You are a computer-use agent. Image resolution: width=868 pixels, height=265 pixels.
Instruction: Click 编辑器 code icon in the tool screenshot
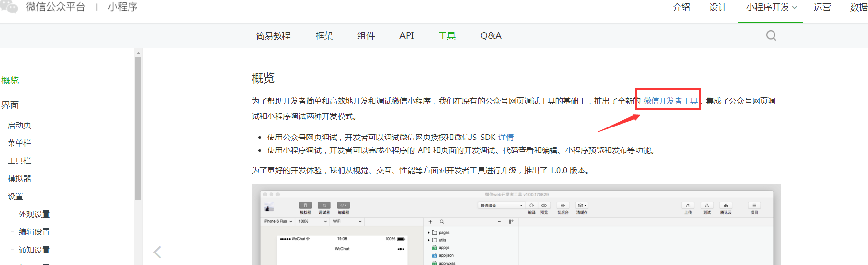(x=343, y=205)
